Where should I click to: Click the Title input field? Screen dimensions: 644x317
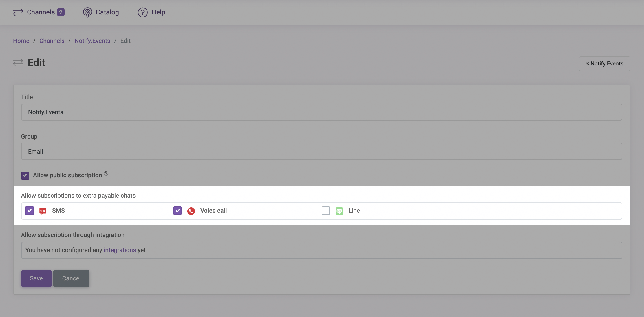click(322, 112)
